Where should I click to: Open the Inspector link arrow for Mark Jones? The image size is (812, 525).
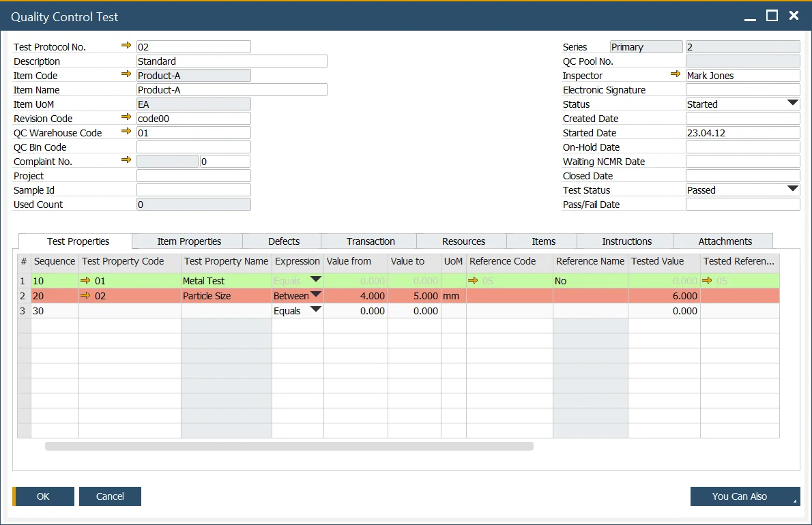coord(676,74)
